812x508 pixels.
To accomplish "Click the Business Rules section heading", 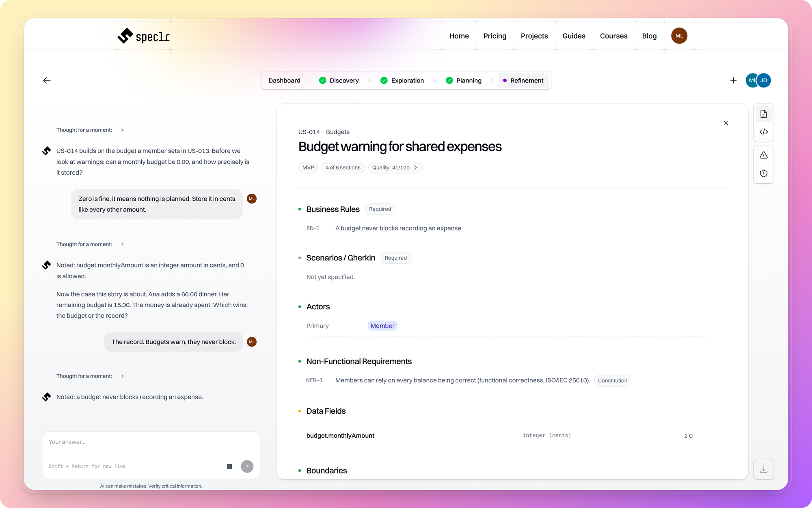I will tap(333, 209).
